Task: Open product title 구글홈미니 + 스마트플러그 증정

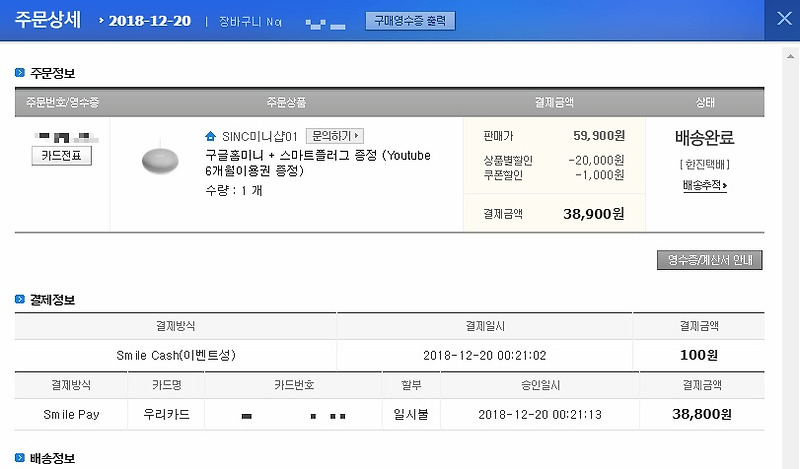Action: tap(317, 163)
